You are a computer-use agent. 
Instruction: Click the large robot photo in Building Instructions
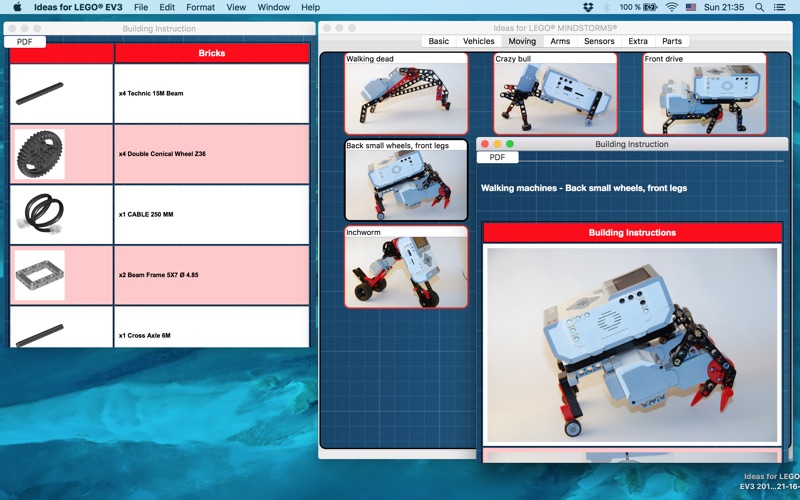click(x=632, y=345)
